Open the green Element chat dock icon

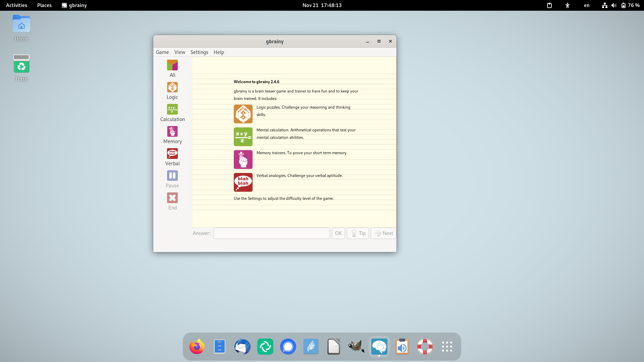click(x=265, y=347)
